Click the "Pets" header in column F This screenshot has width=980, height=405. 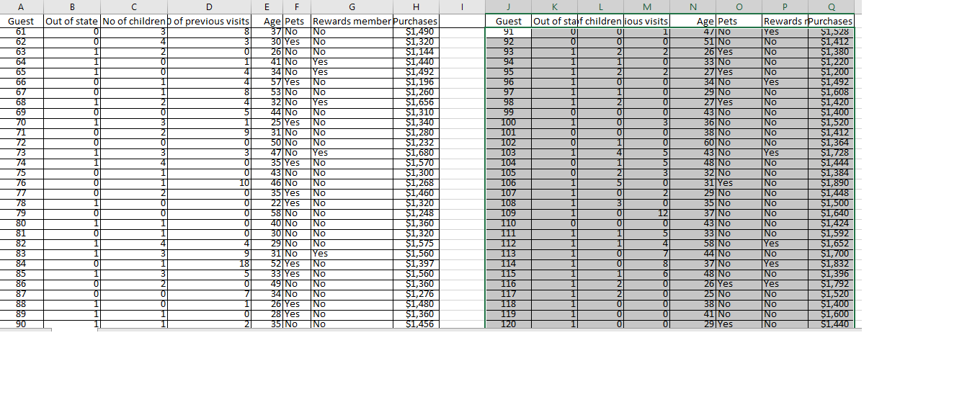[x=296, y=22]
